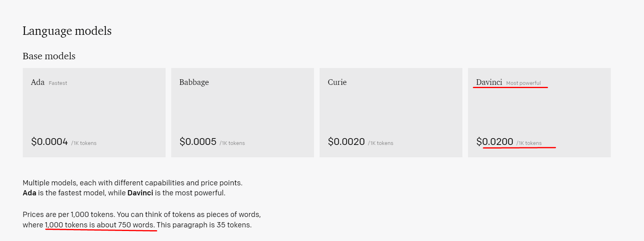Click the $0.0004 price in the Ada card
Screen dimensions: 644x241
click(50, 142)
